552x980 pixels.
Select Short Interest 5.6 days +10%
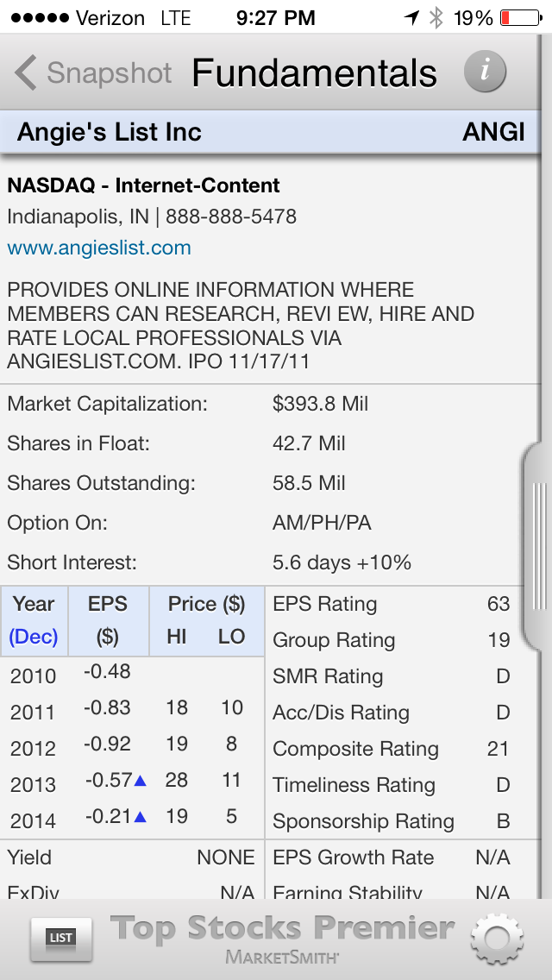click(342, 563)
